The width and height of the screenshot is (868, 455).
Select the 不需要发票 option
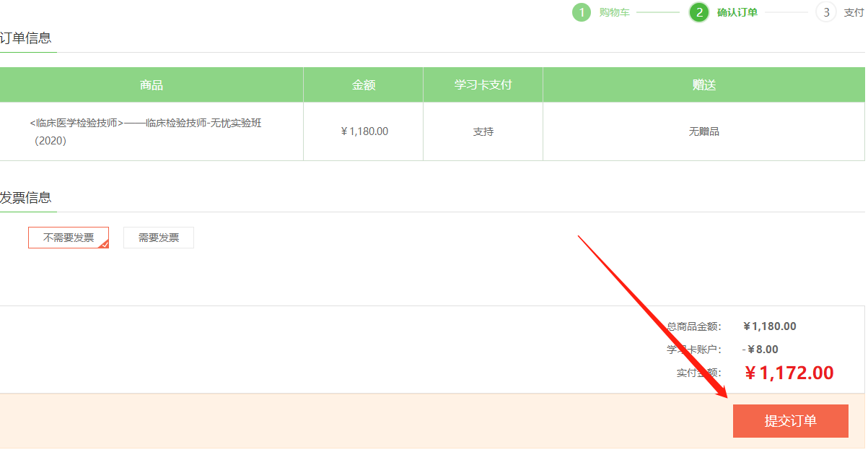point(69,238)
